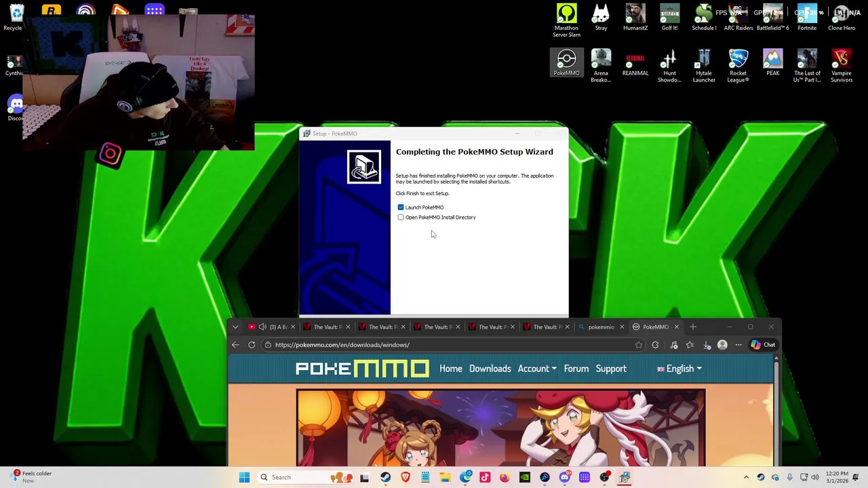Select Marathon Server Slam desktop icon
This screenshot has height=488, width=868.
pyautogui.click(x=566, y=20)
